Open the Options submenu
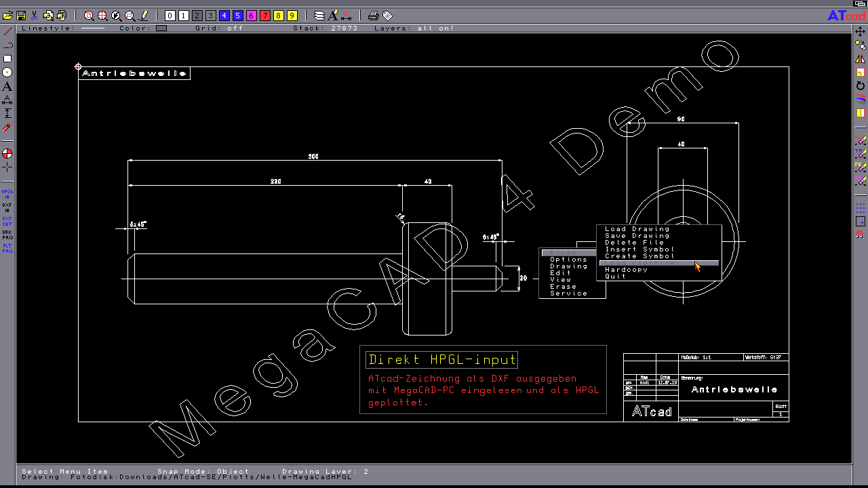 568,260
